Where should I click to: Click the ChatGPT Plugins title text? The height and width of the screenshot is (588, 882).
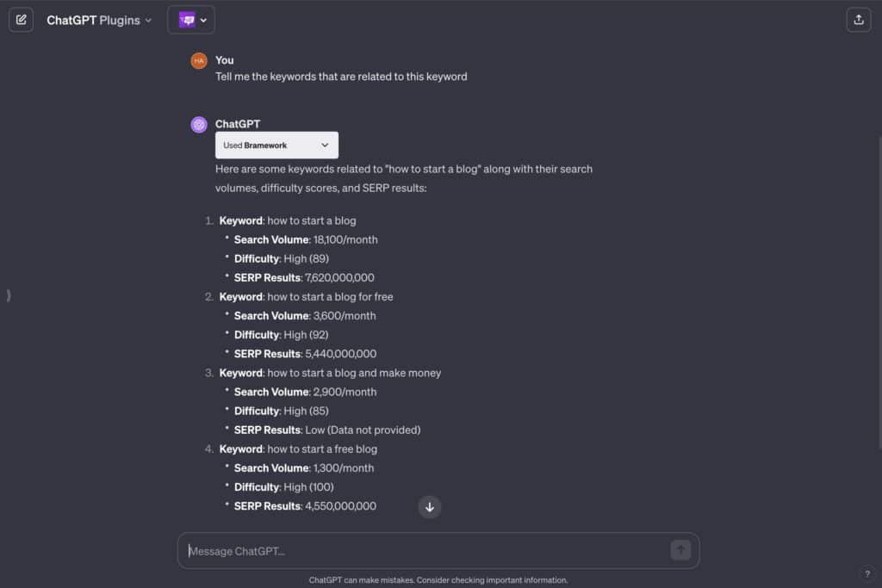point(93,21)
